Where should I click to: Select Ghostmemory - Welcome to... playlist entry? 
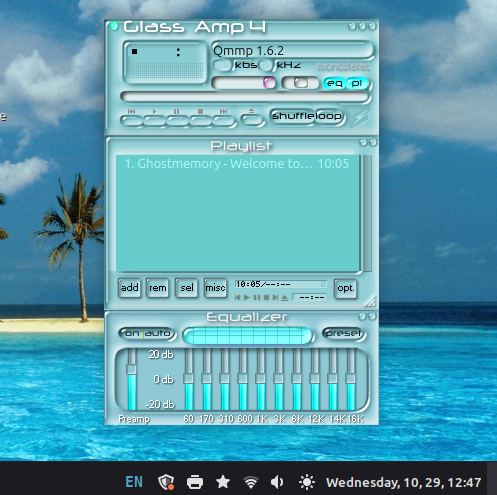(x=237, y=164)
